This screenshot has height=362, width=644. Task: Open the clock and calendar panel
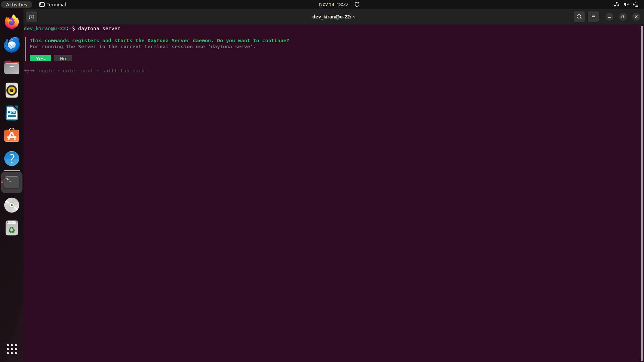point(333,4)
